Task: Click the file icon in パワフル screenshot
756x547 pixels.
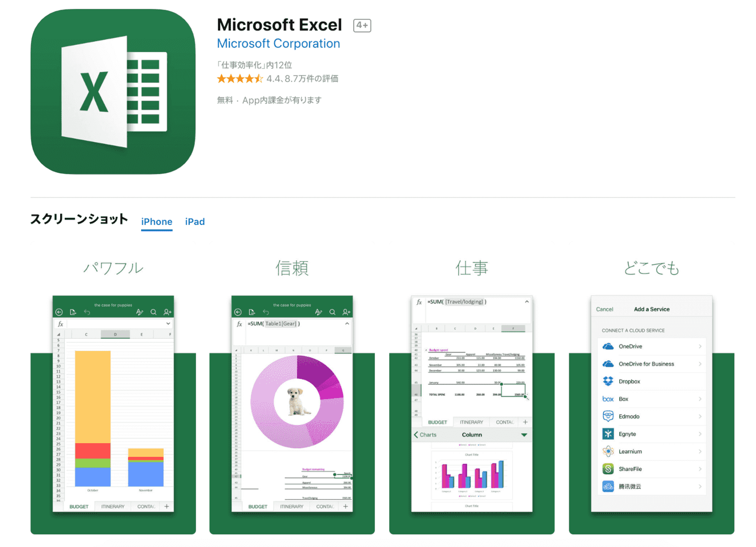Action: [x=73, y=312]
